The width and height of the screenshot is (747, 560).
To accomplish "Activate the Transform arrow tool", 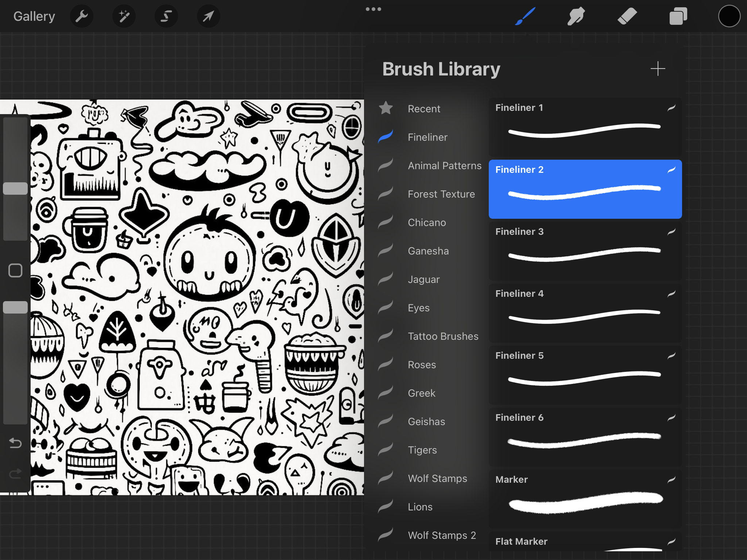I will click(209, 16).
